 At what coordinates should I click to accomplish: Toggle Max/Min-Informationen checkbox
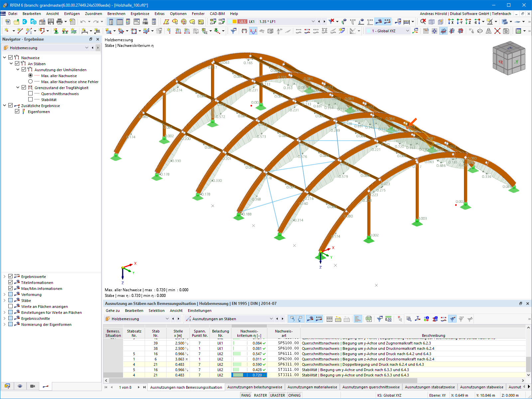click(x=11, y=288)
